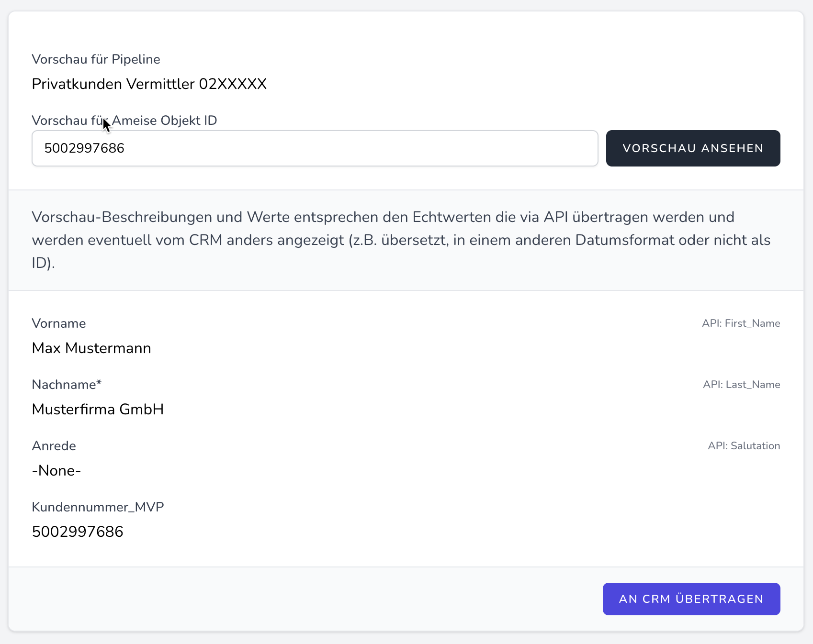Click the Ameise Objekt ID input field
Screen dimensions: 813x644
coord(315,148)
